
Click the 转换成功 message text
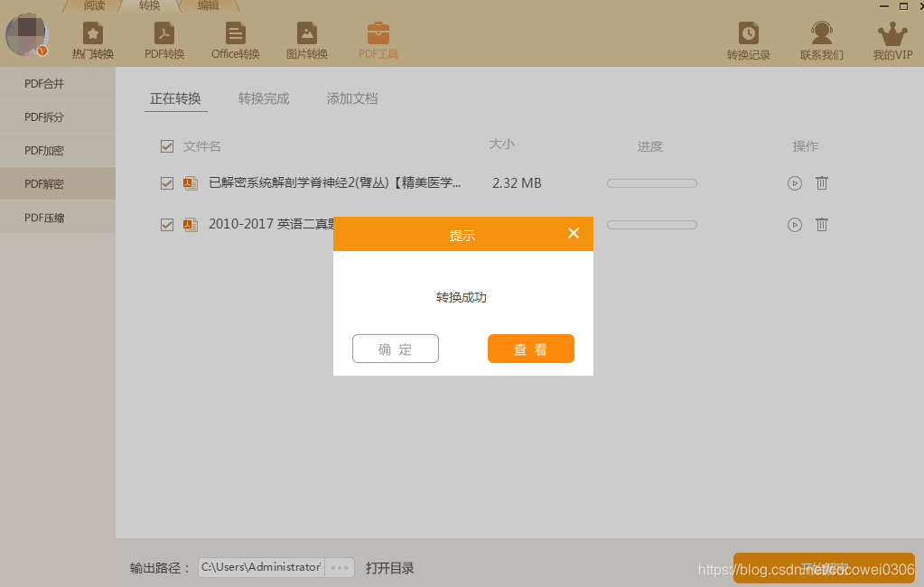click(462, 298)
